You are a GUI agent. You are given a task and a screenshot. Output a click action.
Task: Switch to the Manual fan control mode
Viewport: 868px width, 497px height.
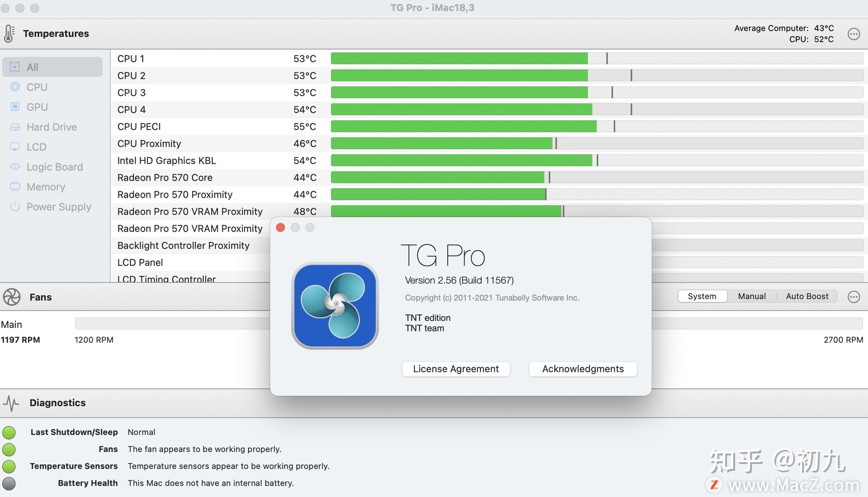point(752,295)
